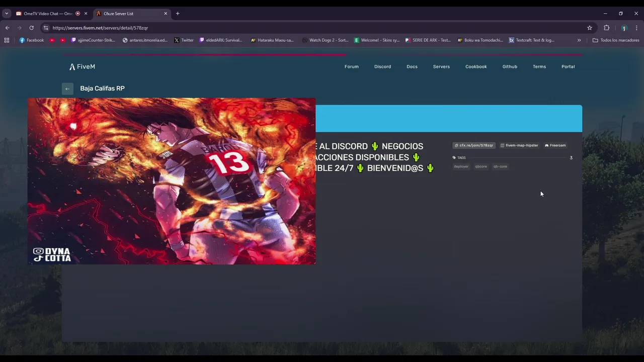Go to the Servers nav link
This screenshot has width=644, height=362.
[x=441, y=66]
